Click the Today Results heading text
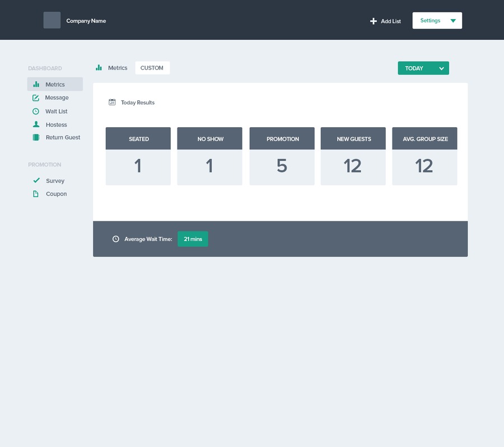504x447 pixels. coord(138,103)
